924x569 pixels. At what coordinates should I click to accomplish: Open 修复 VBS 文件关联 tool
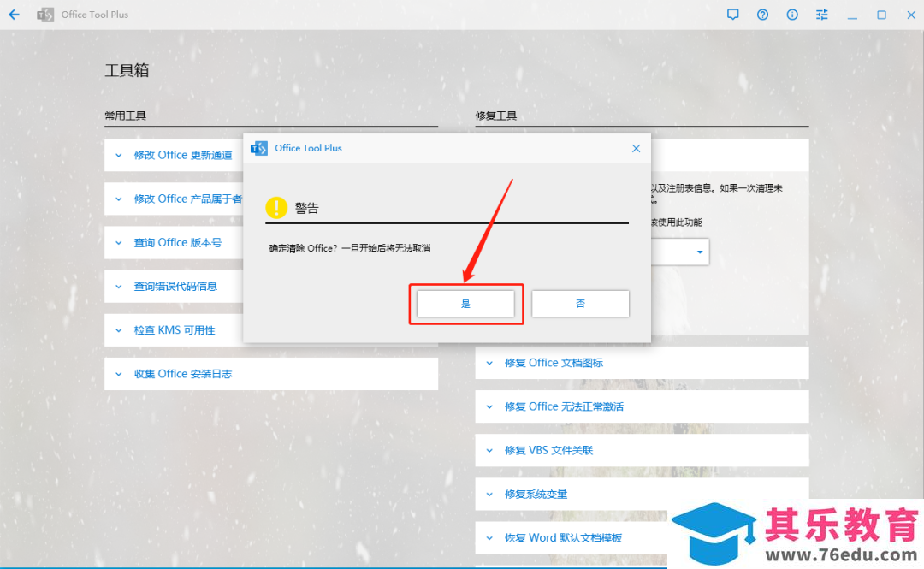[548, 450]
